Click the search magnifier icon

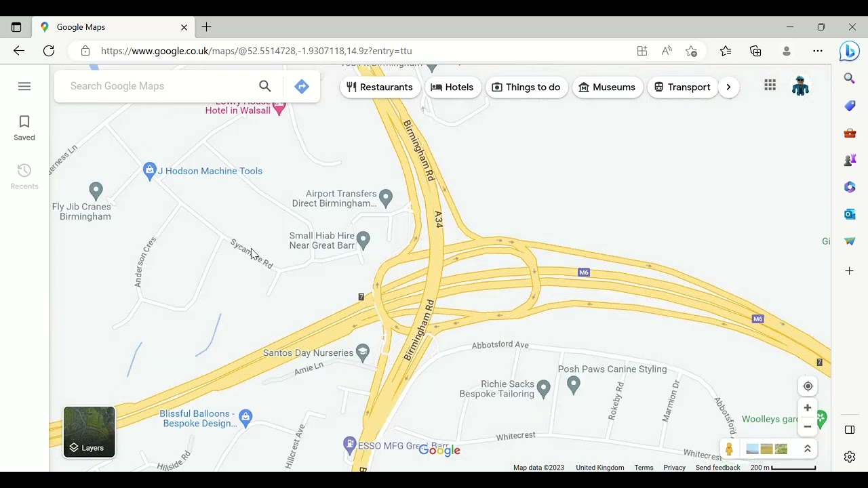(x=265, y=86)
